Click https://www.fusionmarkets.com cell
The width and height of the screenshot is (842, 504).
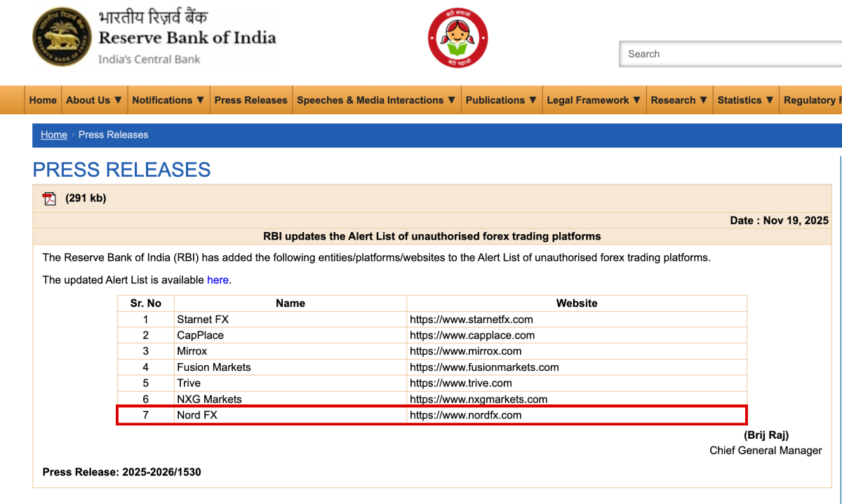click(577, 367)
